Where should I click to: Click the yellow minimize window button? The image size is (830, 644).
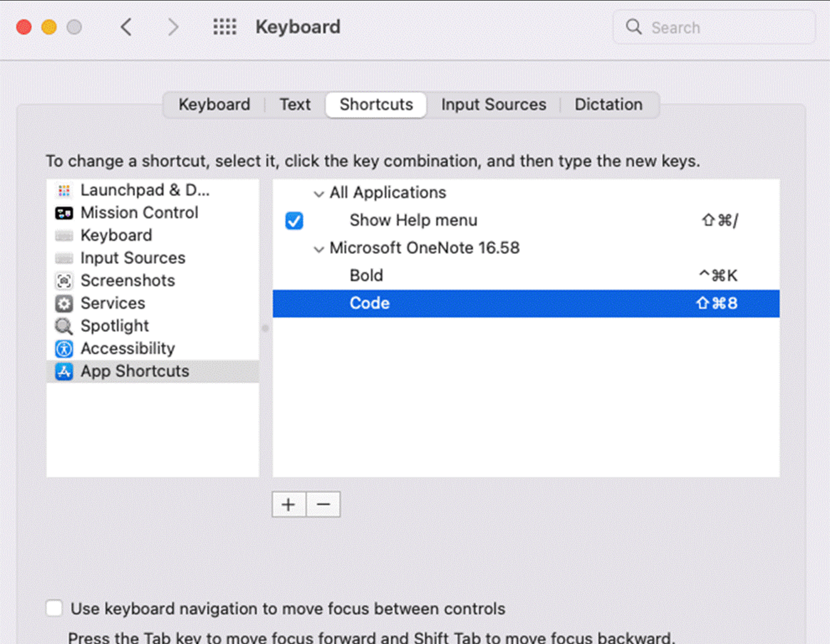49,27
